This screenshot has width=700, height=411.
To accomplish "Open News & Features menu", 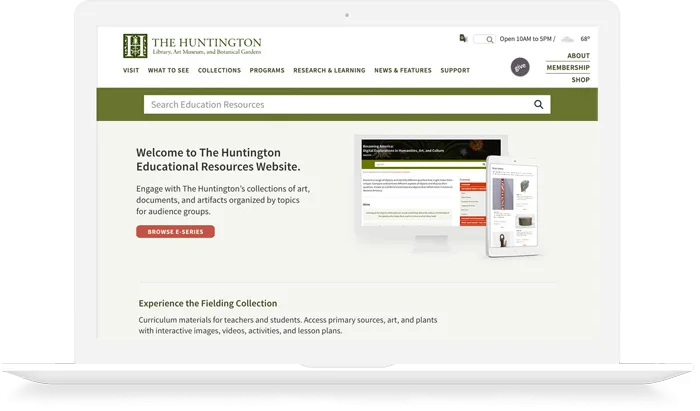I will click(x=403, y=71).
